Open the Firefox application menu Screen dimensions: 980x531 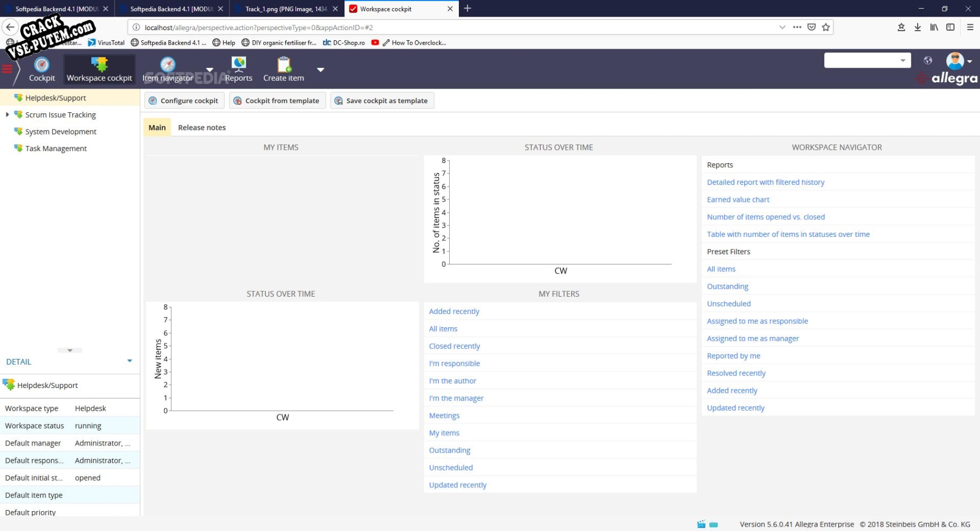pos(970,27)
